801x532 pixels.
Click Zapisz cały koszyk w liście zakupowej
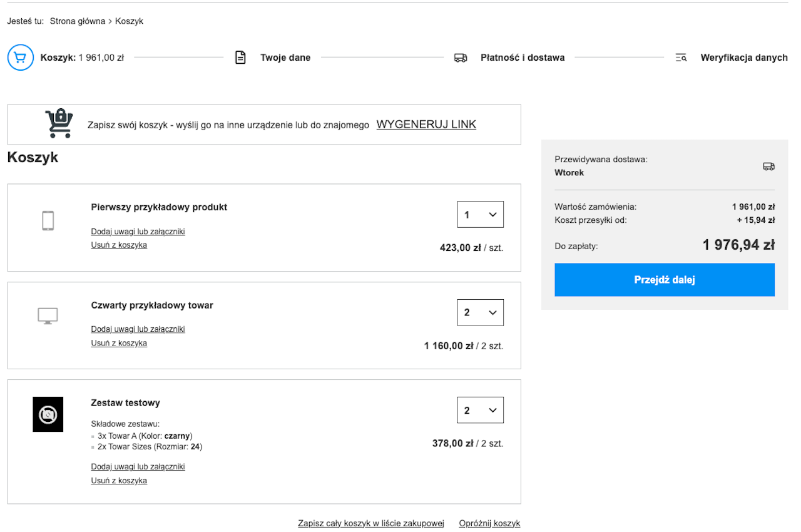click(x=371, y=523)
